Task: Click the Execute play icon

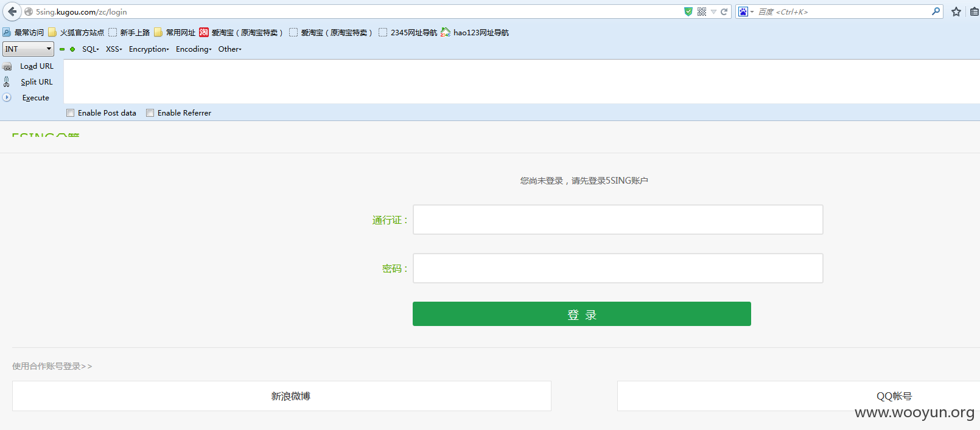Action: tap(7, 97)
